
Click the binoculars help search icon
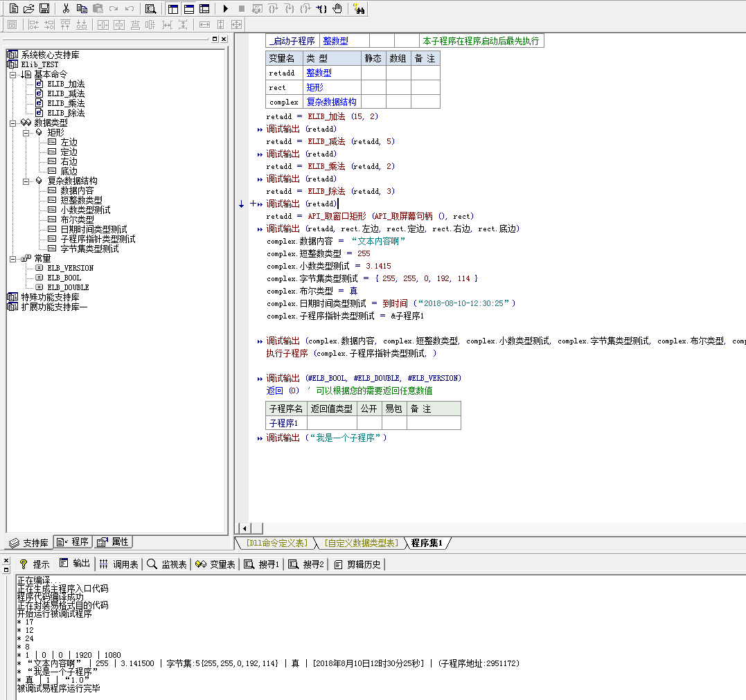click(359, 8)
